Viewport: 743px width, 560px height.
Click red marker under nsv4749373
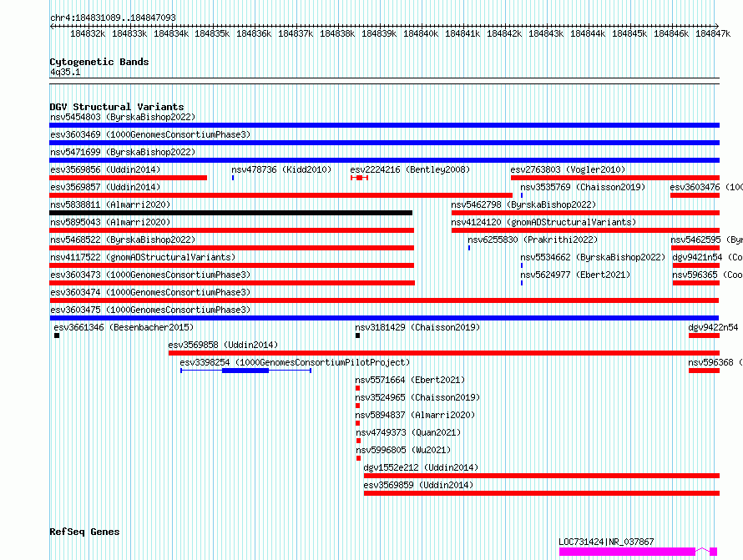(358, 441)
